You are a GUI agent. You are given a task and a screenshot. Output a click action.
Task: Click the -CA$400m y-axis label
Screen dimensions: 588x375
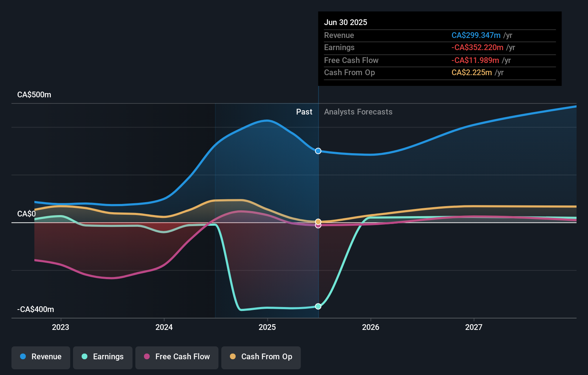(x=36, y=310)
